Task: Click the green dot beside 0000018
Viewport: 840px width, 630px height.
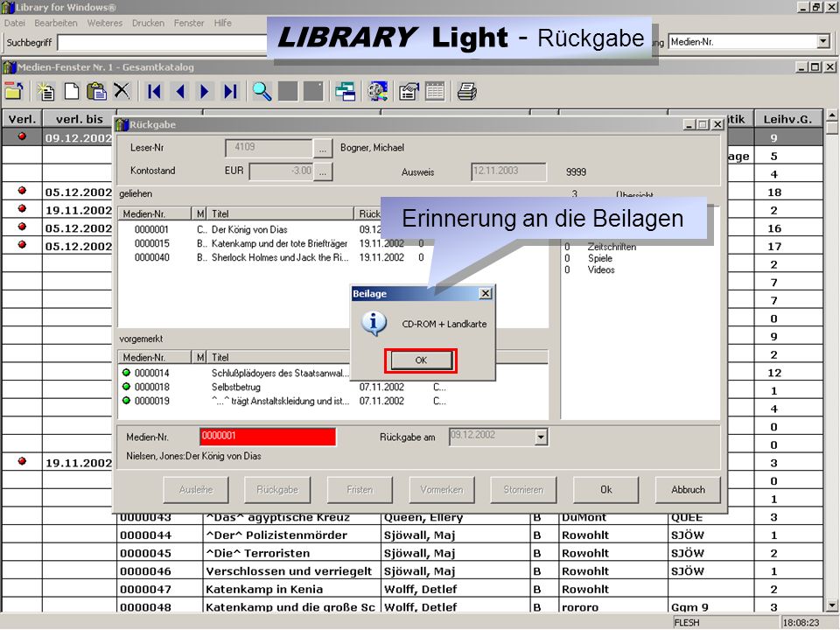Action: coord(126,386)
